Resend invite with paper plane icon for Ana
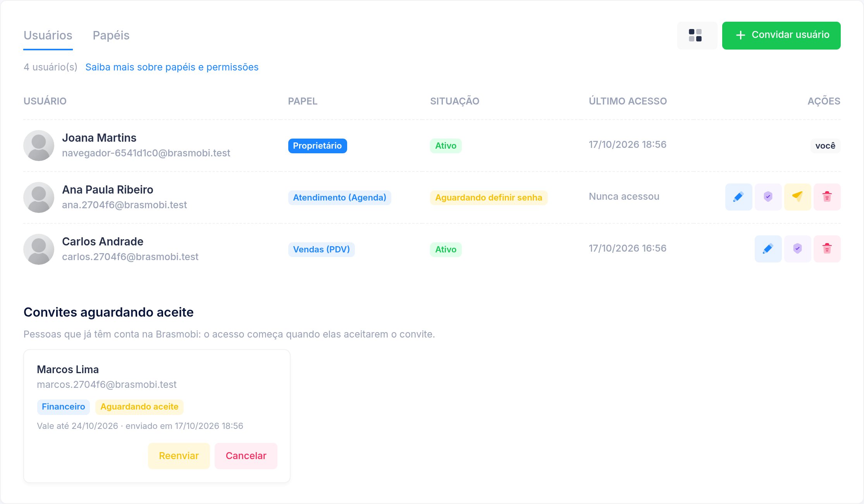Viewport: 864px width, 504px height. [797, 197]
